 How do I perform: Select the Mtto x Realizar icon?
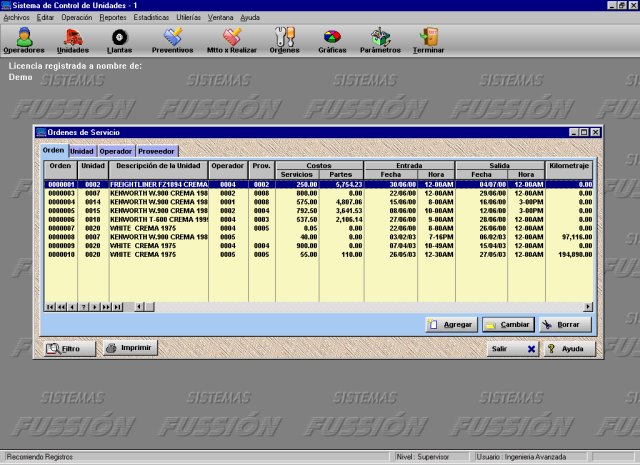tap(230, 39)
